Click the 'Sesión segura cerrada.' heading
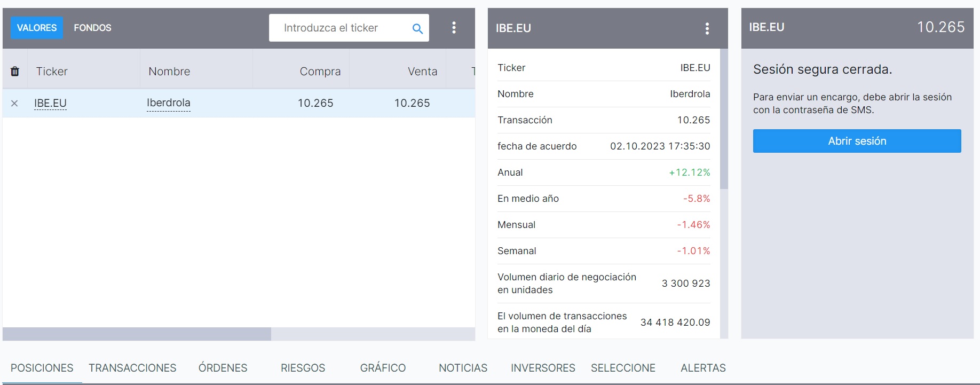Image resolution: width=980 pixels, height=385 pixels. click(x=823, y=69)
